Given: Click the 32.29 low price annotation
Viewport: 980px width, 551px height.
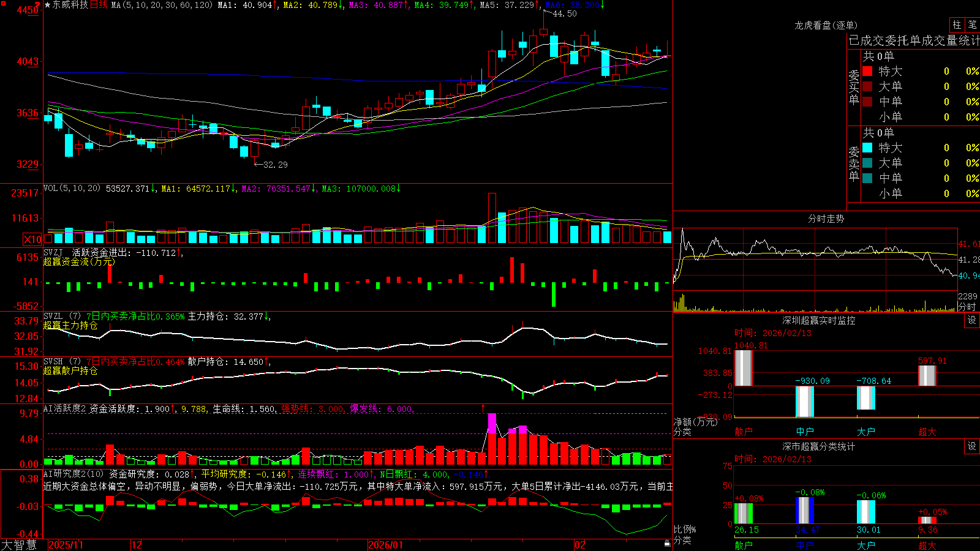Looking at the screenshot, I should [275, 164].
